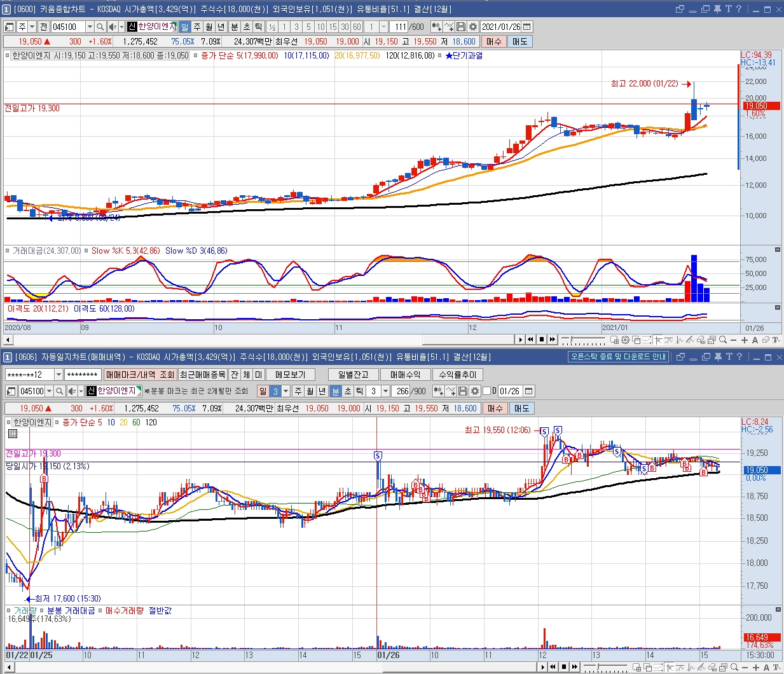784x674 pixels.
Task: Expand the minute interval 3 dropdown in bottom chart
Action: coord(385,391)
